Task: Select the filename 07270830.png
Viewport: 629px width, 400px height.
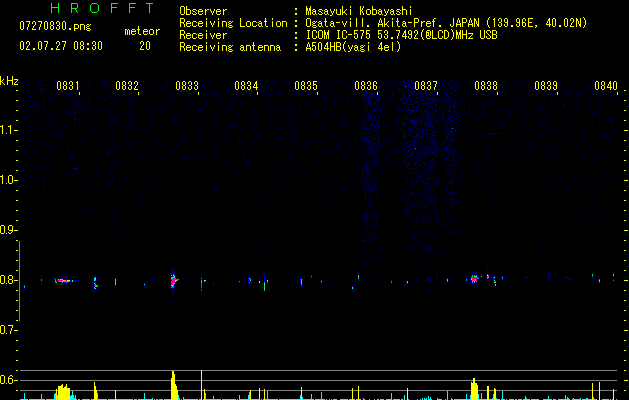Action: pyautogui.click(x=55, y=27)
